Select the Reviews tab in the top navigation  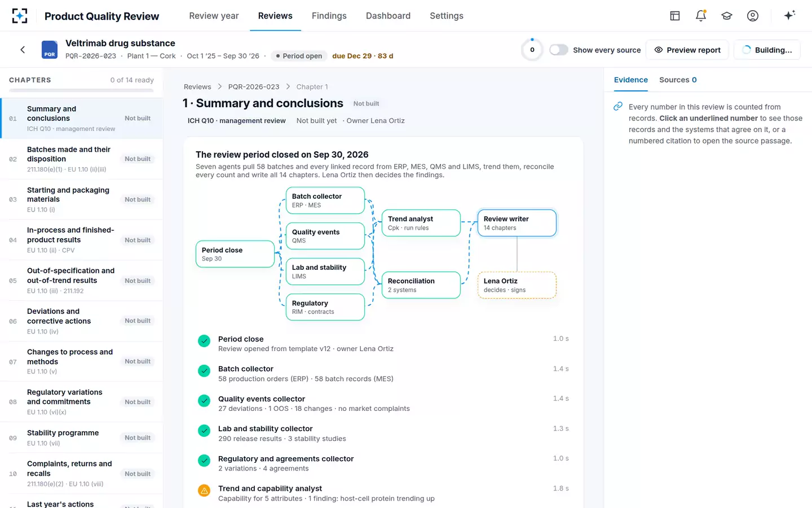tap(275, 16)
